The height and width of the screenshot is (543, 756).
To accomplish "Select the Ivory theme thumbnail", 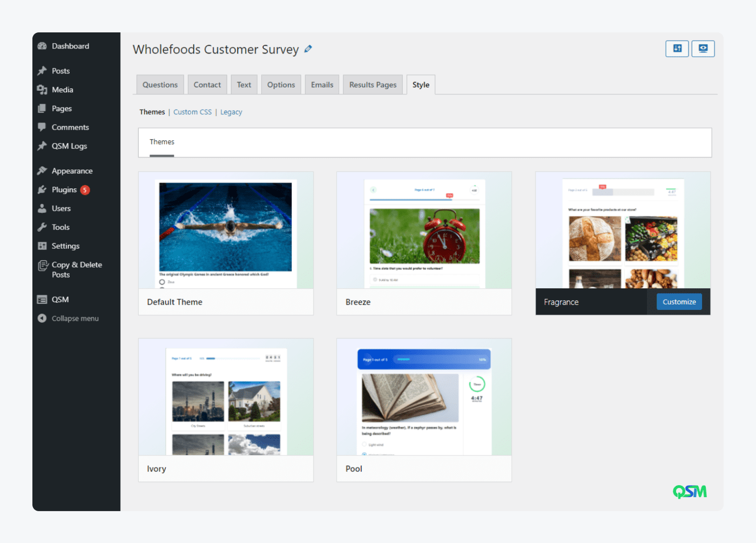I will point(226,398).
